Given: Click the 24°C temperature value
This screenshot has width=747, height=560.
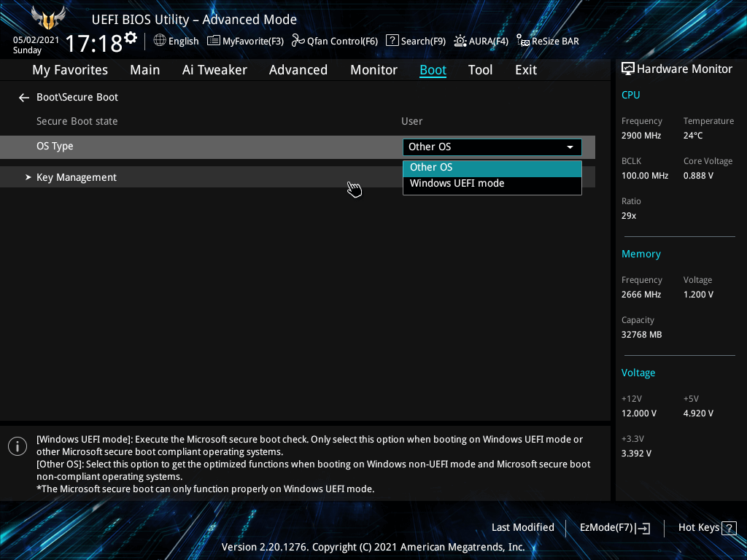Looking at the screenshot, I should click(x=693, y=136).
